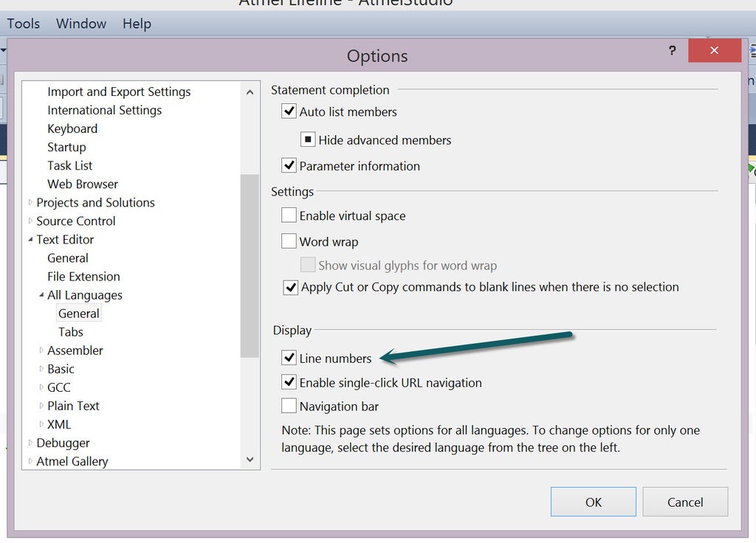Toggle Hide advanced members checkbox
The image size is (756, 543).
pos(308,139)
